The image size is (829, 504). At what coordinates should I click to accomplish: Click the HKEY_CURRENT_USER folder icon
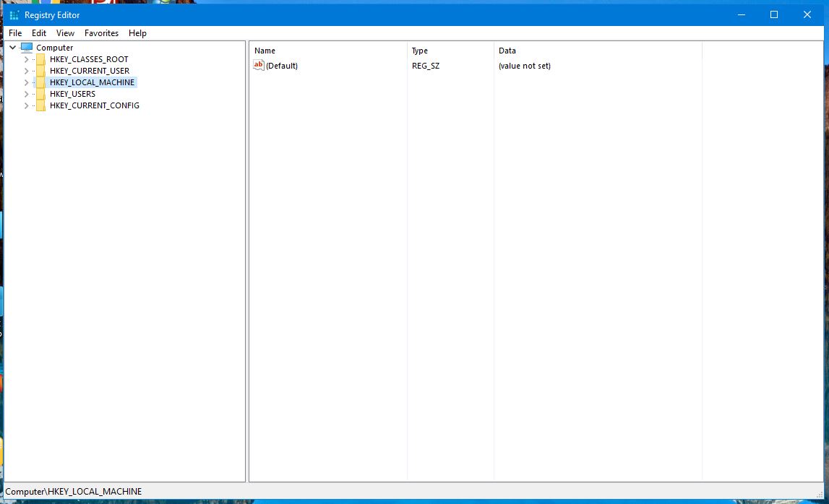[40, 71]
